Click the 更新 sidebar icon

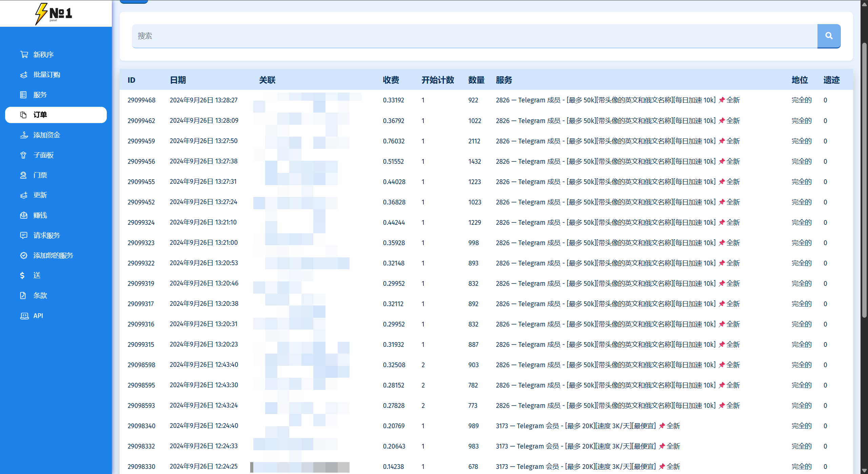click(x=24, y=195)
